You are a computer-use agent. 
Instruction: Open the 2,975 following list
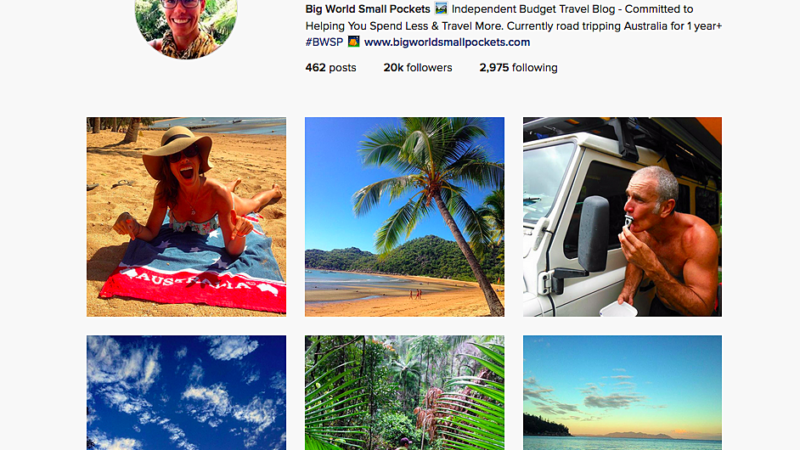[518, 67]
